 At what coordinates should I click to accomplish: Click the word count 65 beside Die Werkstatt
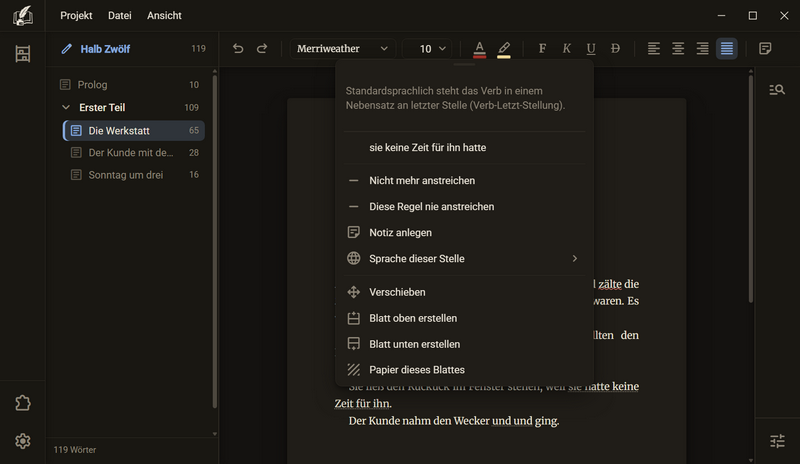click(194, 131)
